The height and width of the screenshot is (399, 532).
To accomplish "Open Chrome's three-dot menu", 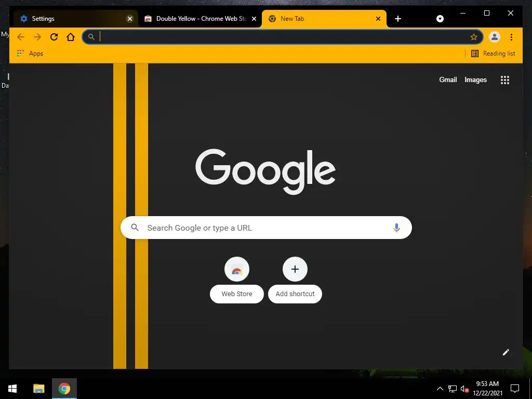I will [511, 37].
